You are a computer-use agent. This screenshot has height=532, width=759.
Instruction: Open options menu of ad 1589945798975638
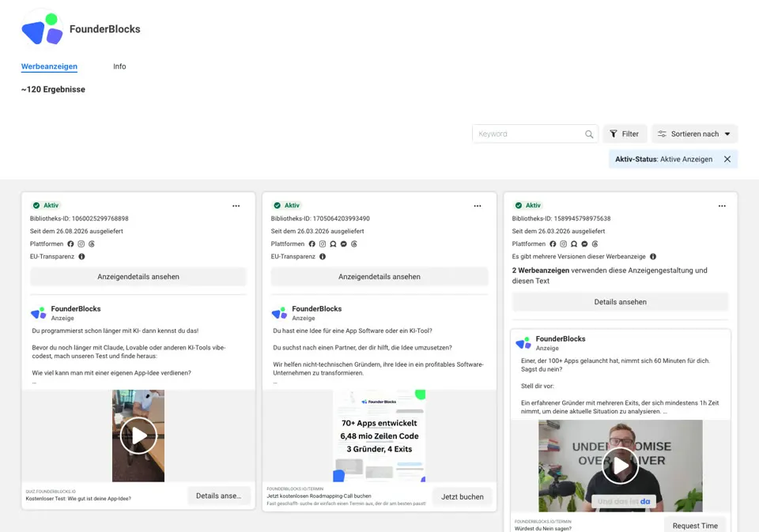click(722, 206)
